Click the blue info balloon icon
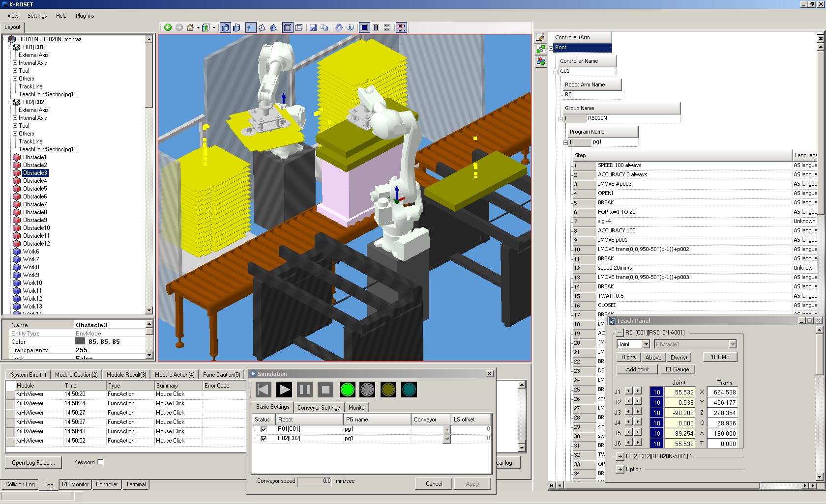The width and height of the screenshot is (826, 504). 350,28
